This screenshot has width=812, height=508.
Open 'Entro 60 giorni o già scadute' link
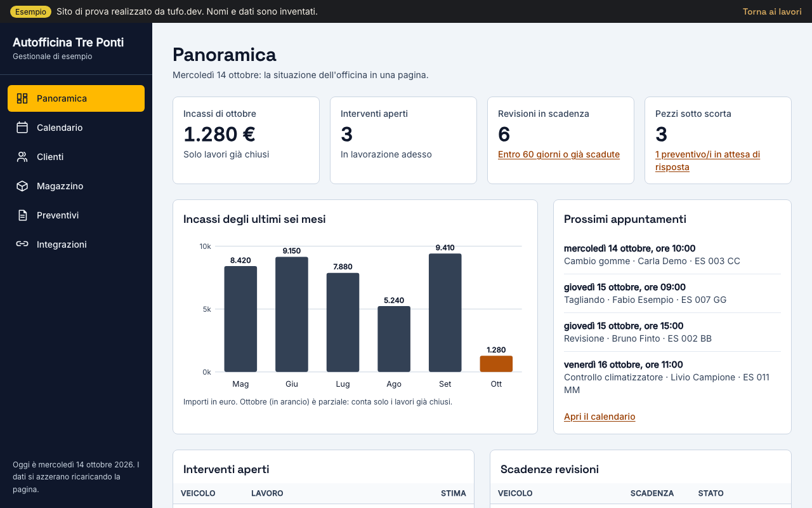(559, 154)
